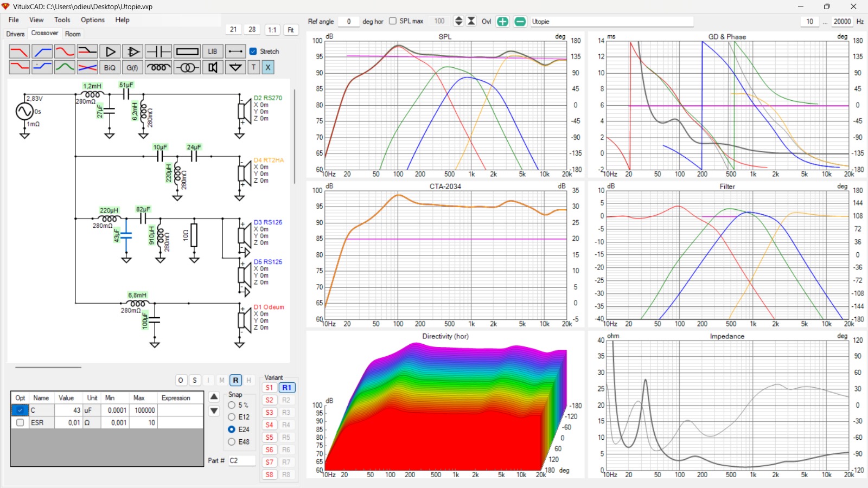Select the Crossover tab
This screenshot has height=488, width=868.
coord(44,33)
